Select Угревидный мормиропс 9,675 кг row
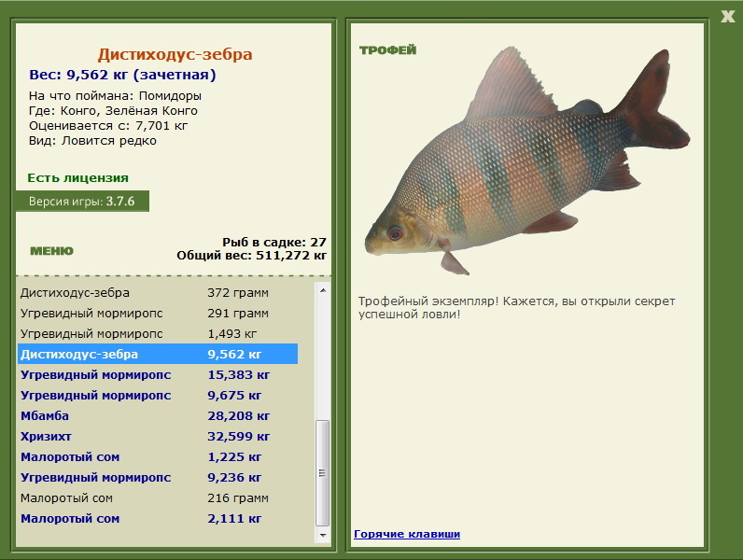Viewport: 743px width, 560px height. [x=159, y=395]
